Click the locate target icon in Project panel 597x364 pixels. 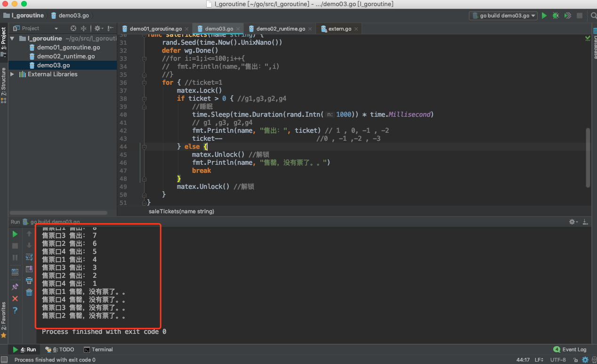coord(73,28)
